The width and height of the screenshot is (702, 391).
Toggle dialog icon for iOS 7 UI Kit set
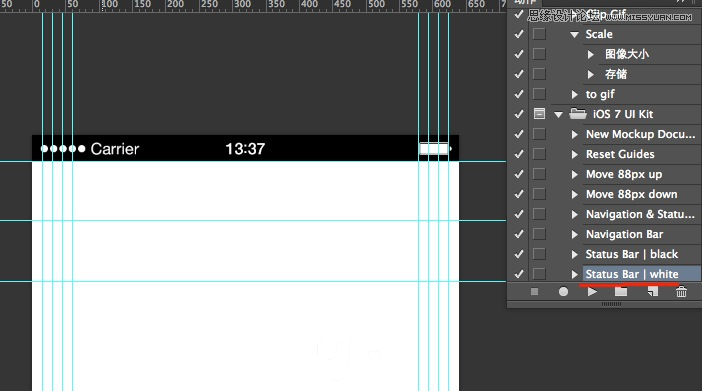coord(539,114)
